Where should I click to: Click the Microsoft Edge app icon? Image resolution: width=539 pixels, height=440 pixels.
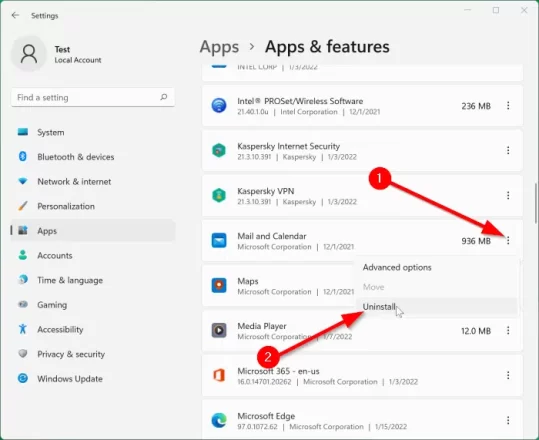coord(219,420)
